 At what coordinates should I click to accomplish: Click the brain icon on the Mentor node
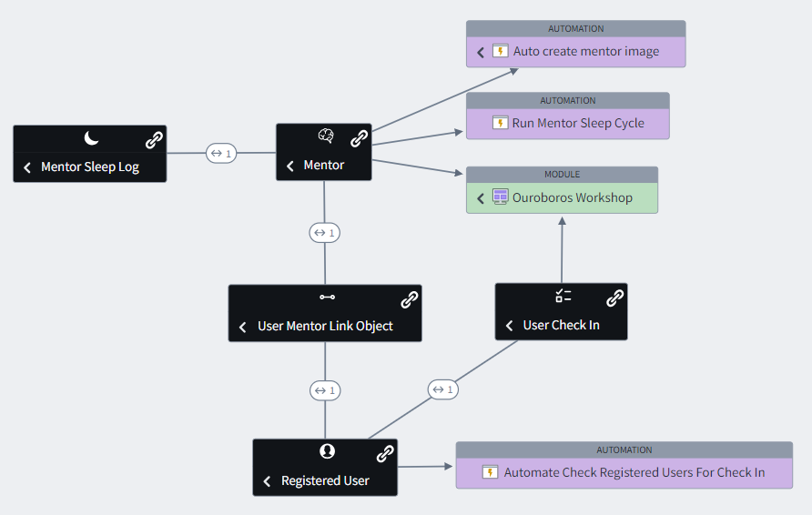[x=326, y=136]
